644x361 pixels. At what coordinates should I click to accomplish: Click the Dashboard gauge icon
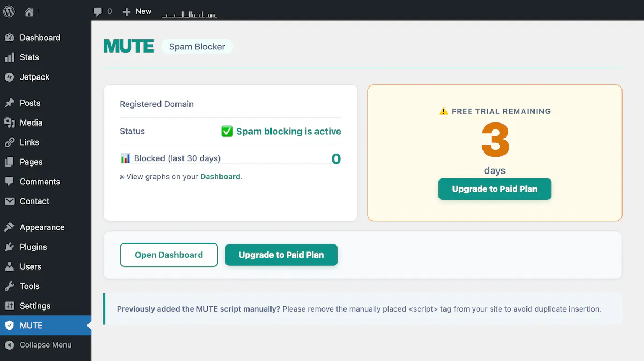[x=10, y=38]
